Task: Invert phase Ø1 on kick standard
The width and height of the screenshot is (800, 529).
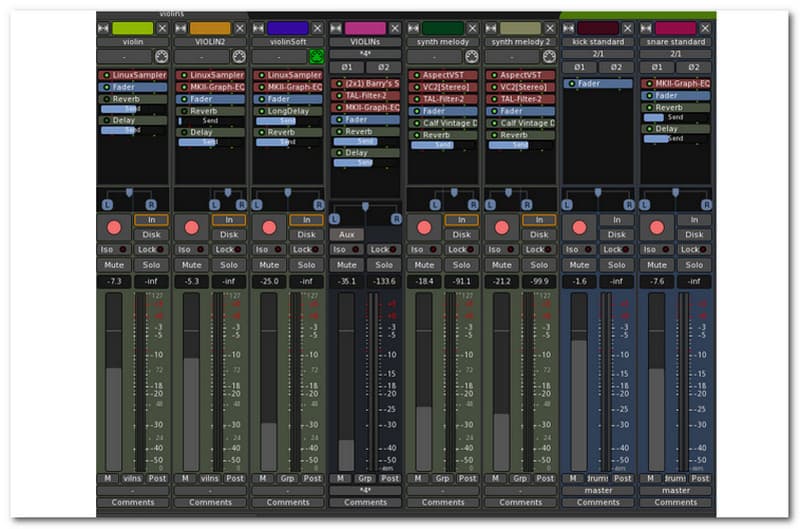Action: click(x=580, y=67)
